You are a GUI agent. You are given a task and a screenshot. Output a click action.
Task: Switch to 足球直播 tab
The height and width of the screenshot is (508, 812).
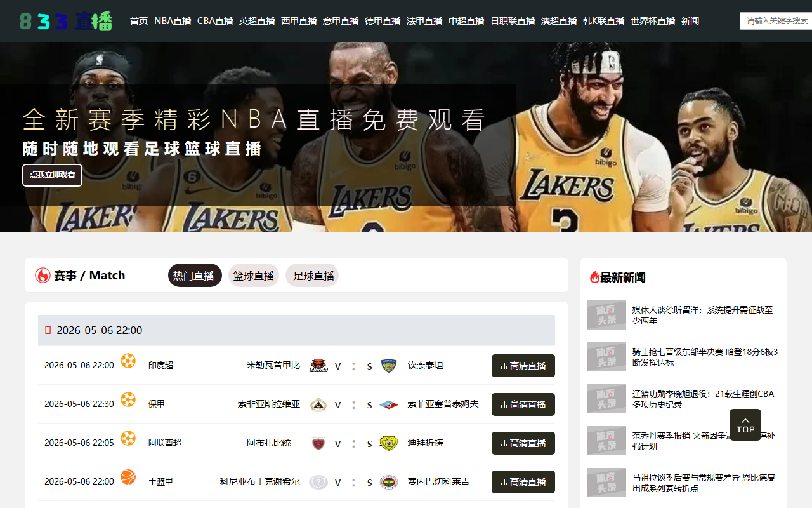pos(312,276)
